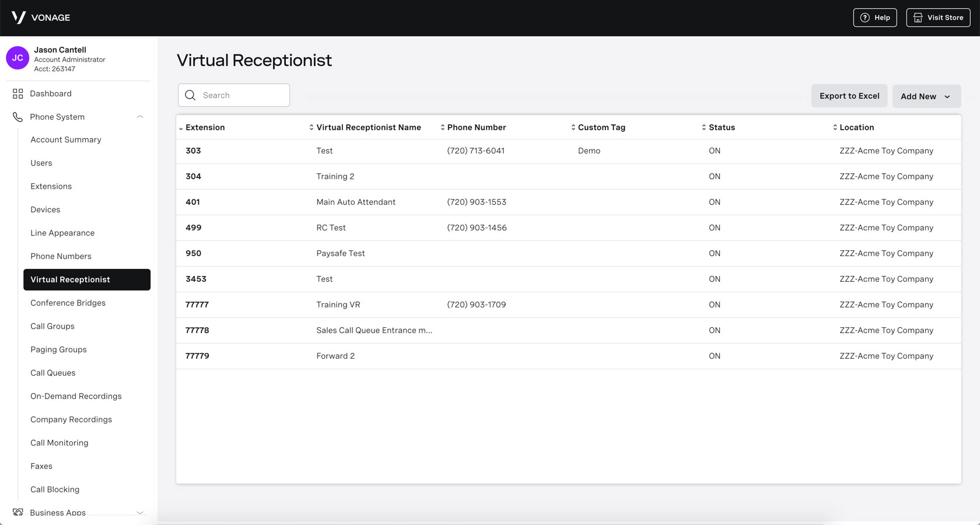Click the Visit Store button
980x525 pixels.
coord(938,17)
